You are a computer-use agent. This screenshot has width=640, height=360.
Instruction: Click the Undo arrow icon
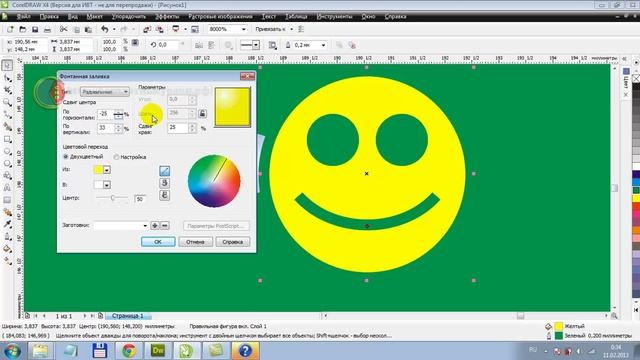(105, 29)
